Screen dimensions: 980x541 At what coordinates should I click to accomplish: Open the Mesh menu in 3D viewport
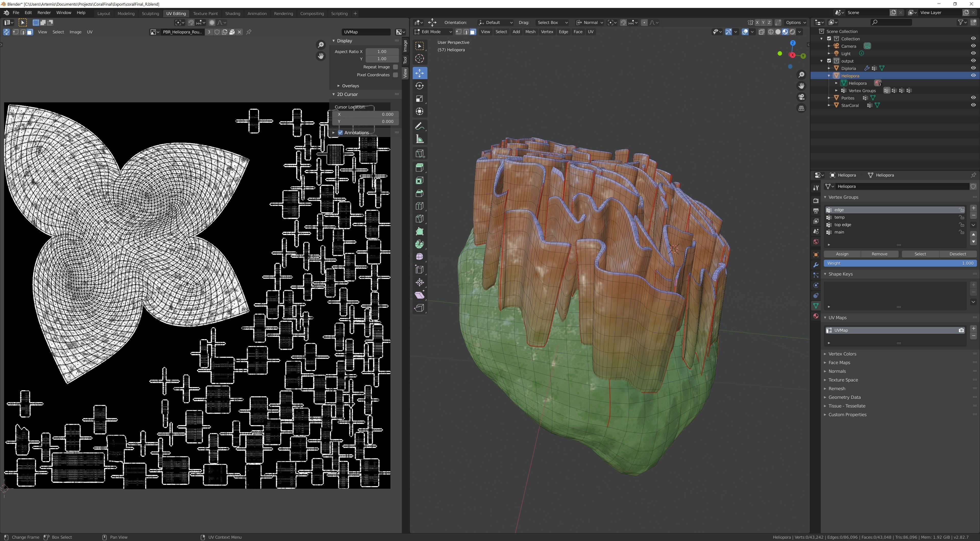point(530,32)
